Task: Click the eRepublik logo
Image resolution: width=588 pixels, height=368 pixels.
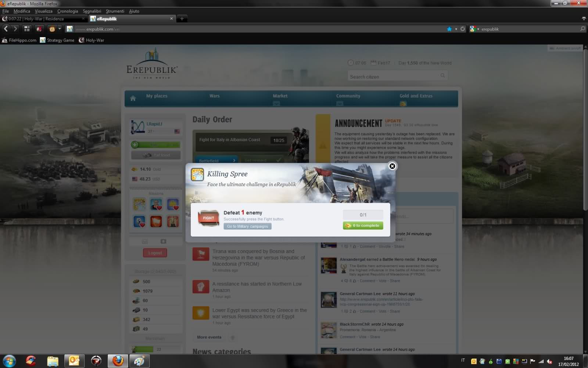Action: point(152,64)
